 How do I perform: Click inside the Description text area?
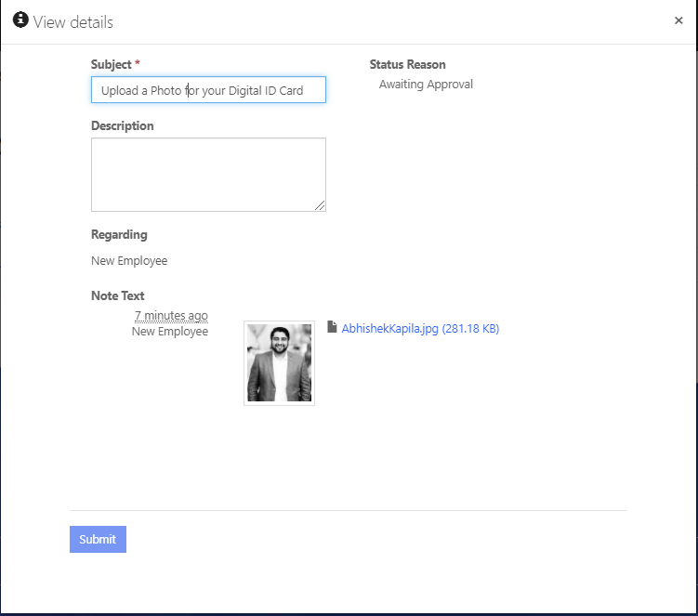pyautogui.click(x=208, y=175)
